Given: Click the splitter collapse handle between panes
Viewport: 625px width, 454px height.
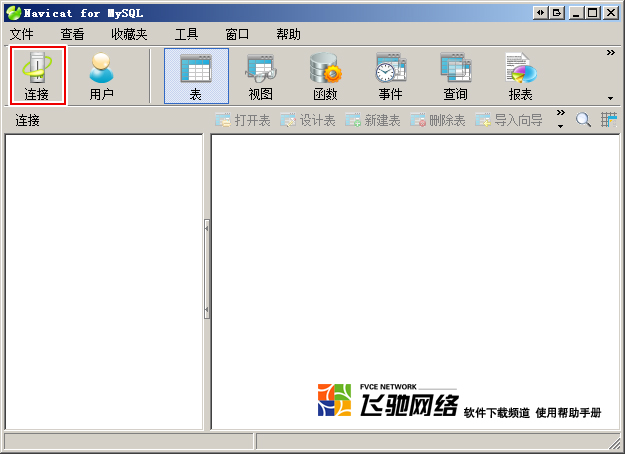Looking at the screenshot, I should (x=207, y=269).
